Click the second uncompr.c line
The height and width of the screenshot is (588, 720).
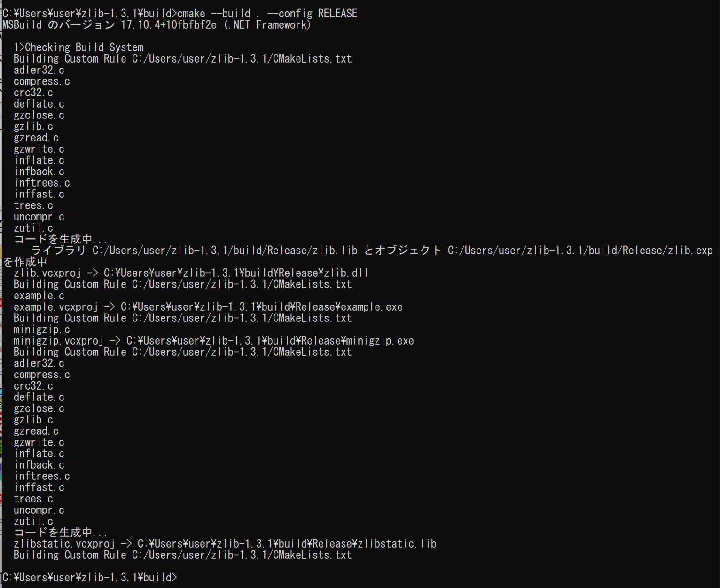[x=39, y=510]
